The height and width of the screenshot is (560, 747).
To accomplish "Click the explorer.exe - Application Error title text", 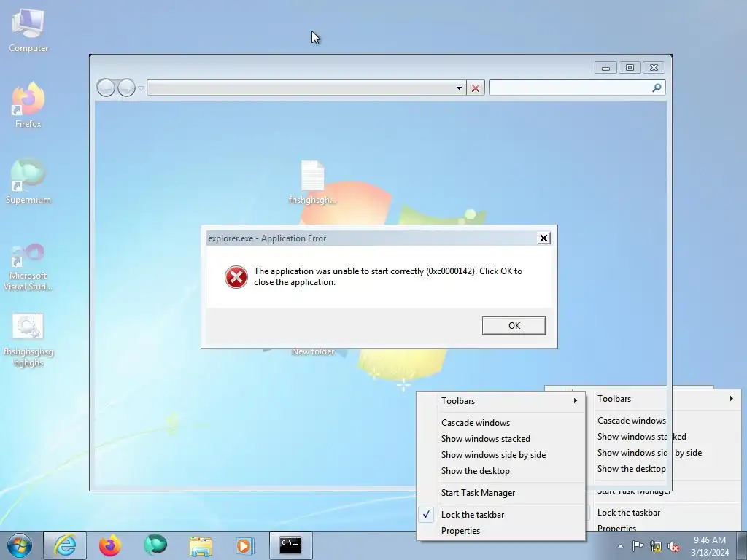I will pos(267,238).
